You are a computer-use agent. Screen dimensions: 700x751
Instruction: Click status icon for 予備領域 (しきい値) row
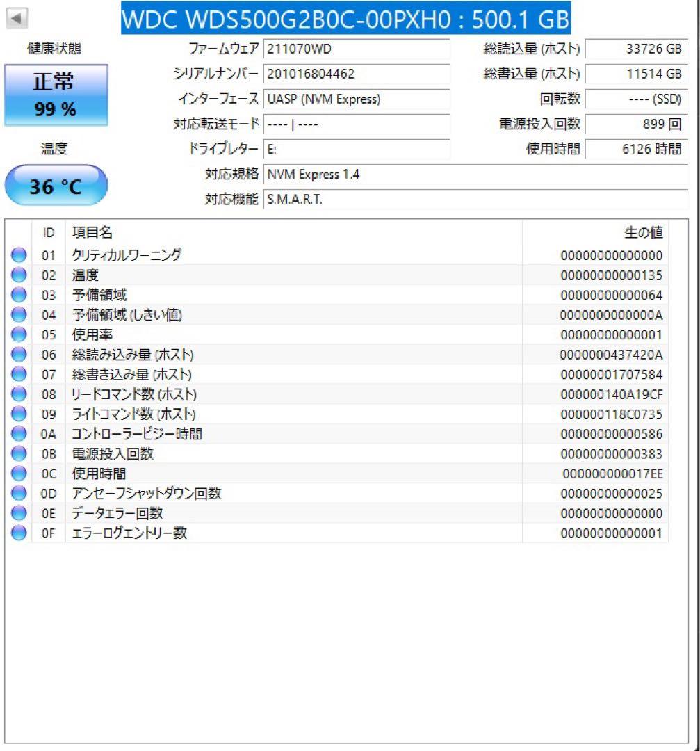(x=19, y=315)
